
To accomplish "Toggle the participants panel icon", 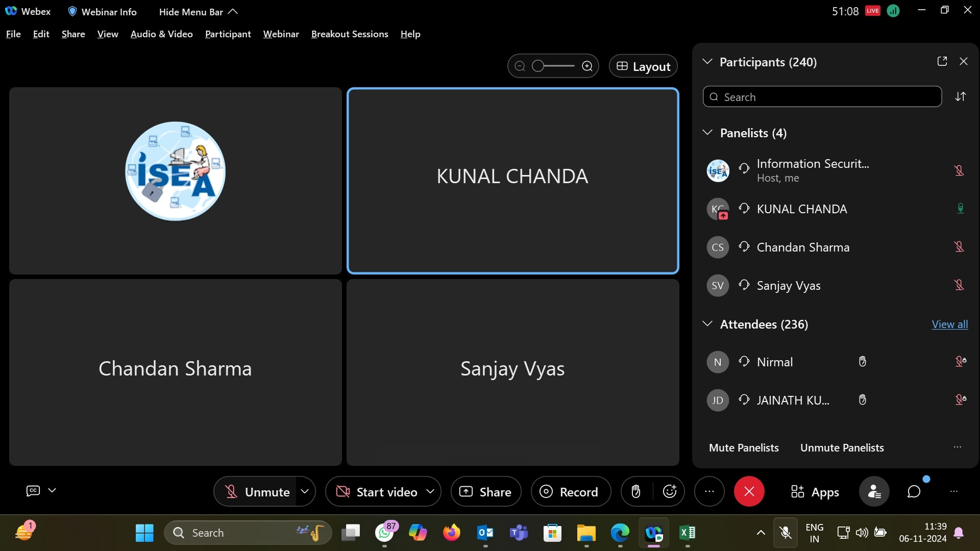I will (x=874, y=491).
